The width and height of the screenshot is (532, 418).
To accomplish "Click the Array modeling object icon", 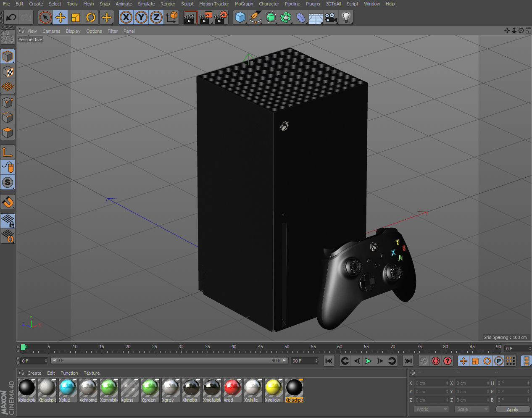I will coord(286,18).
